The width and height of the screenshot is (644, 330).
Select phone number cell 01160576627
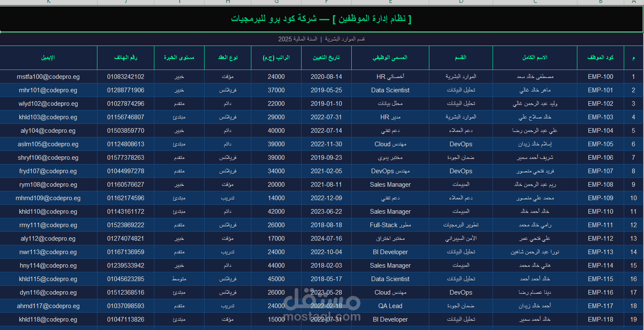click(126, 185)
